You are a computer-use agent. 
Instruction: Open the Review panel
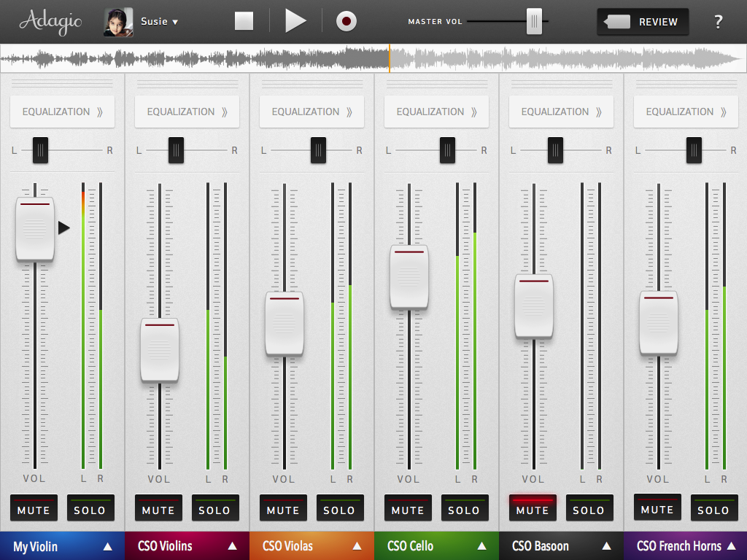pos(643,22)
